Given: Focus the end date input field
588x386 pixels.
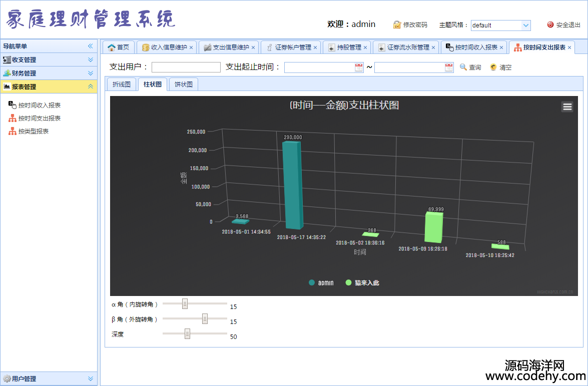Looking at the screenshot, I should [409, 67].
